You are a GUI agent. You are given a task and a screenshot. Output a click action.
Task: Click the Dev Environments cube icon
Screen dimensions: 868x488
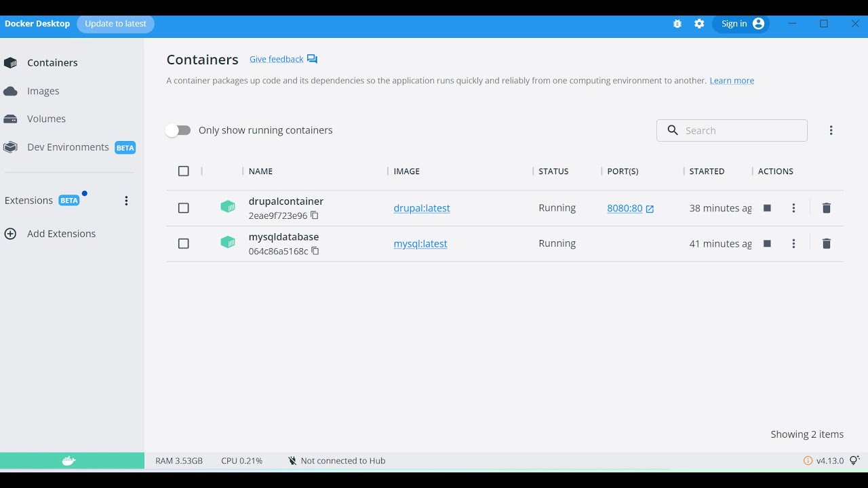[10, 147]
